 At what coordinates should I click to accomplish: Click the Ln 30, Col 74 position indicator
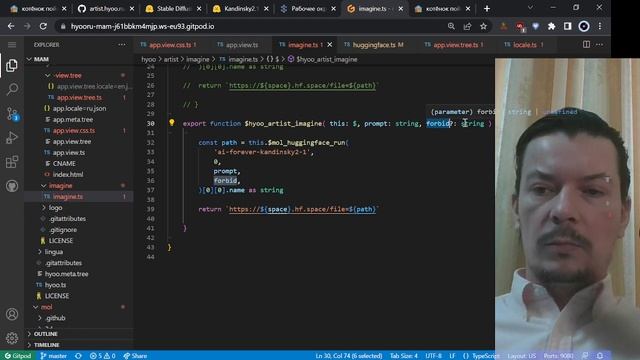click(x=349, y=356)
